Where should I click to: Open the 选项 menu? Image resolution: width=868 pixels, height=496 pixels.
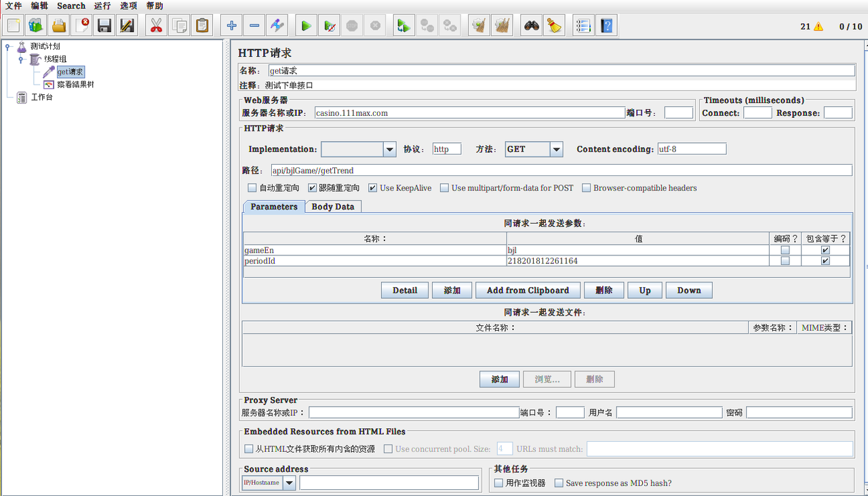128,5
